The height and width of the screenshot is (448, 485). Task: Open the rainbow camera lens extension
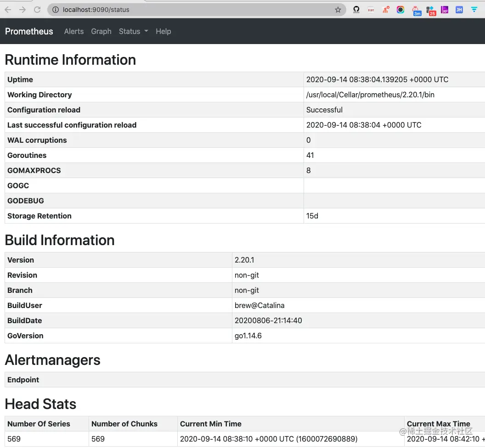click(x=400, y=10)
